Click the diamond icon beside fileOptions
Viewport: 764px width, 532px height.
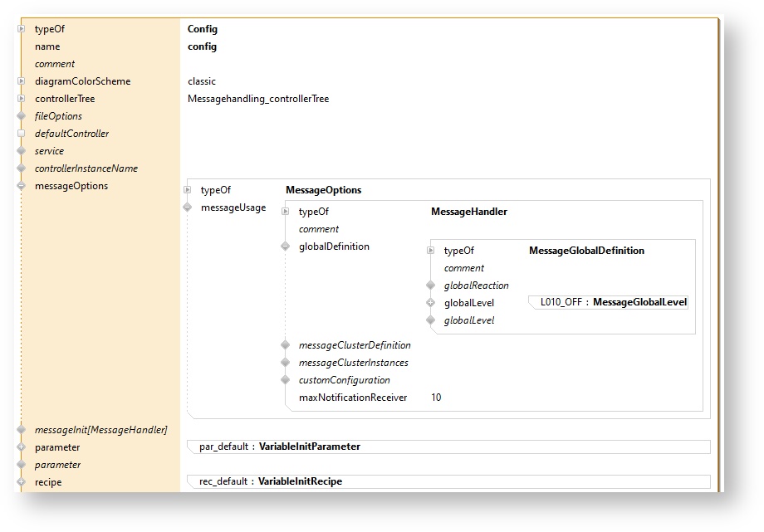tap(21, 116)
